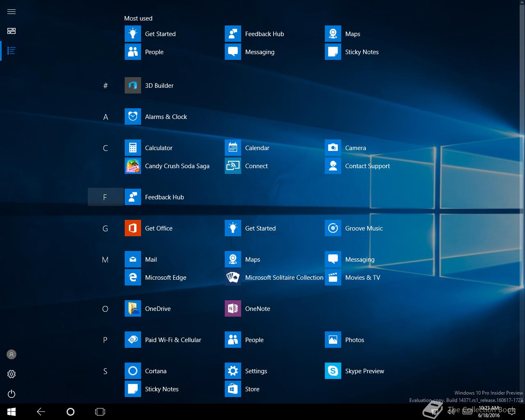525x420 pixels.
Task: Open the user account icon
Action: coord(11,354)
